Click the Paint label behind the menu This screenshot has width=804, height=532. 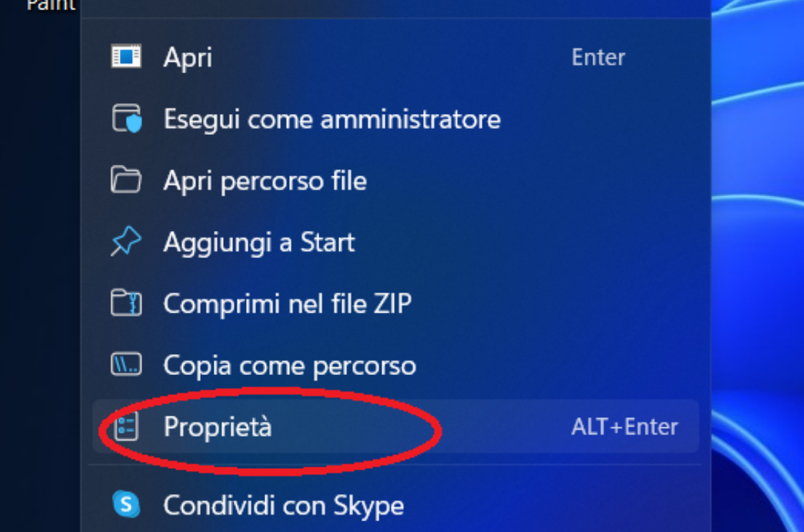tap(50, 6)
